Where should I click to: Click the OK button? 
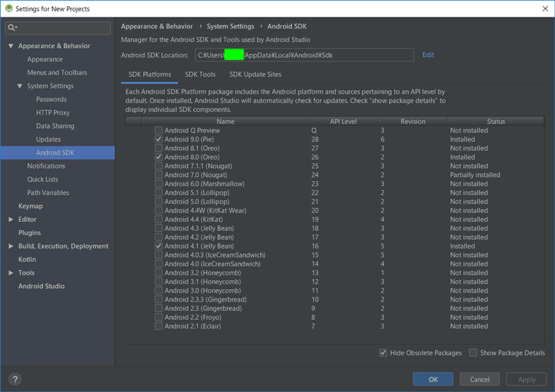pos(433,380)
